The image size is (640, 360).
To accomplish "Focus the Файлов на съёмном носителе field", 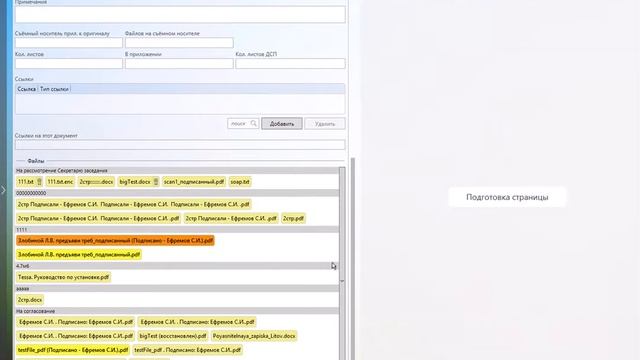I will 179,42.
